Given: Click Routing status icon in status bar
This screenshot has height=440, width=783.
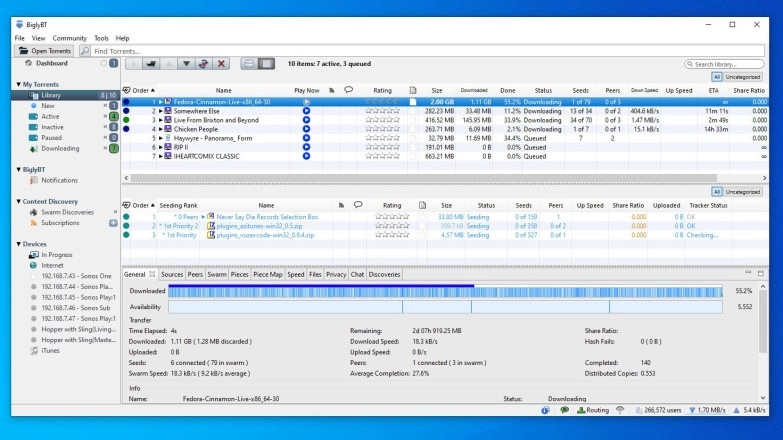Looking at the screenshot, I should (x=593, y=410).
